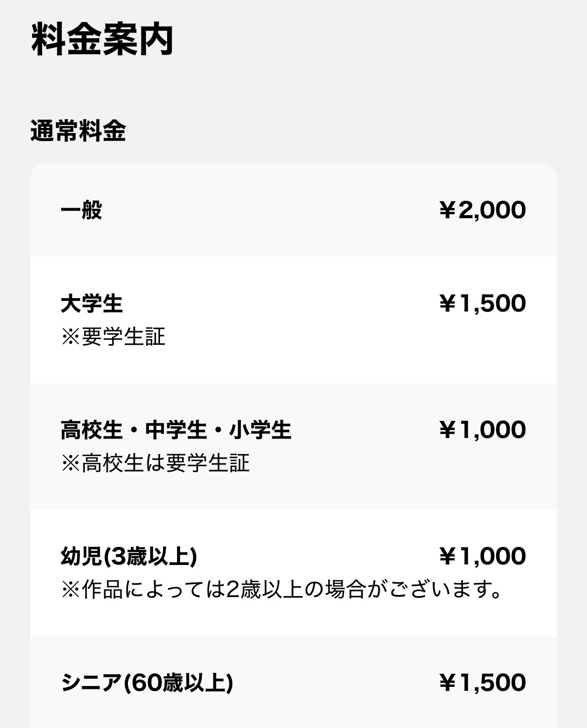
Task: Click the ¥1,000 price for school students
Action: (482, 429)
